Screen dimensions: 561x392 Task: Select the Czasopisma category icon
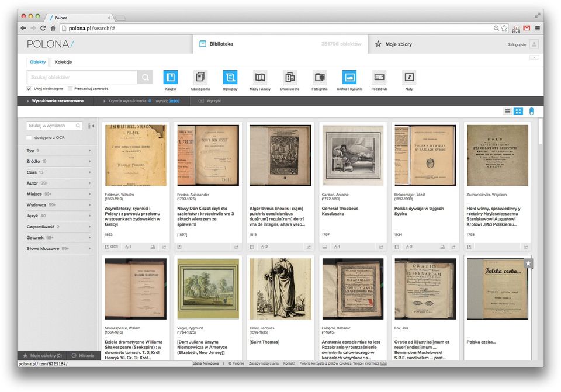200,77
